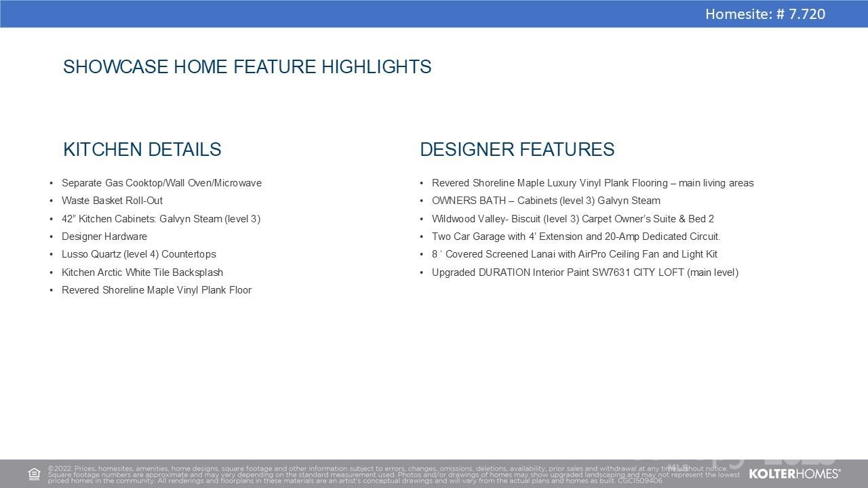Screen dimensions: 868x488
Task: Select Revered Shoreline Maple Vinyl Plank Floor
Action: click(x=157, y=290)
